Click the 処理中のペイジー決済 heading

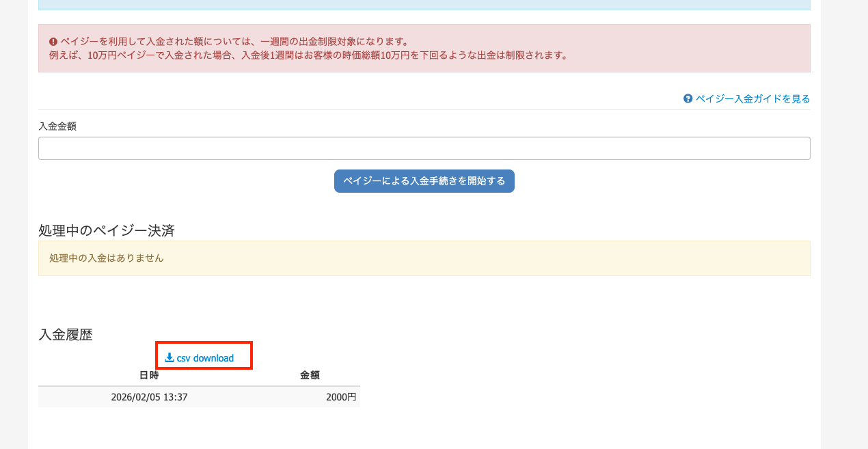(x=107, y=230)
